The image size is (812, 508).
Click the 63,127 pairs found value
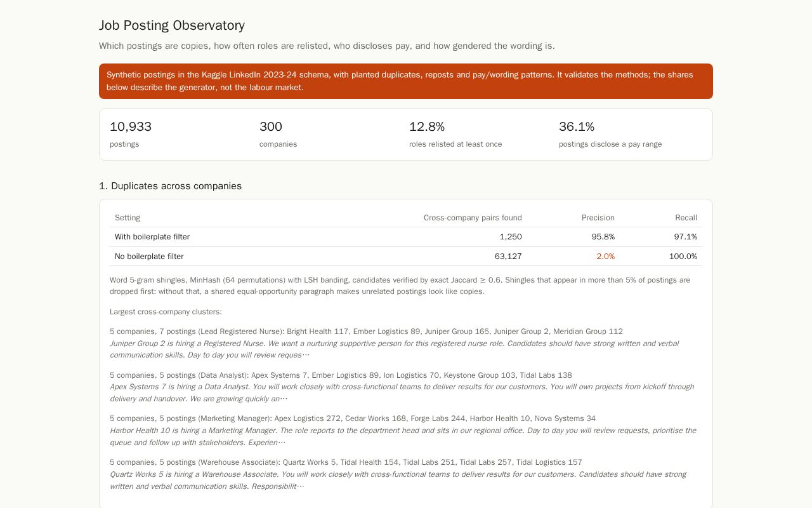[508, 257]
